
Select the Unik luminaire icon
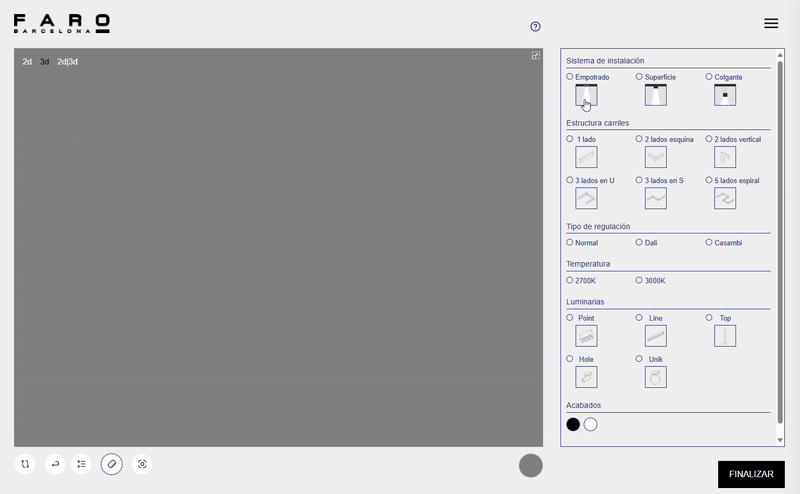tap(656, 377)
